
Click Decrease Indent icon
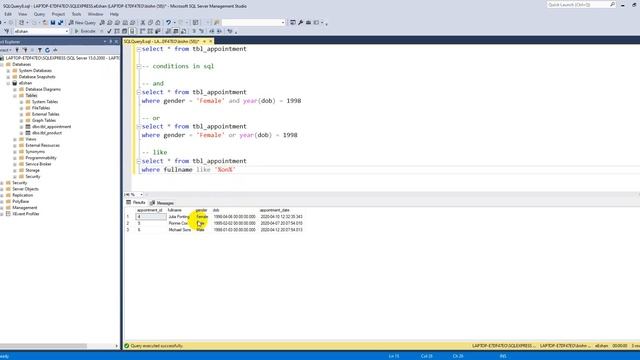coord(211,31)
